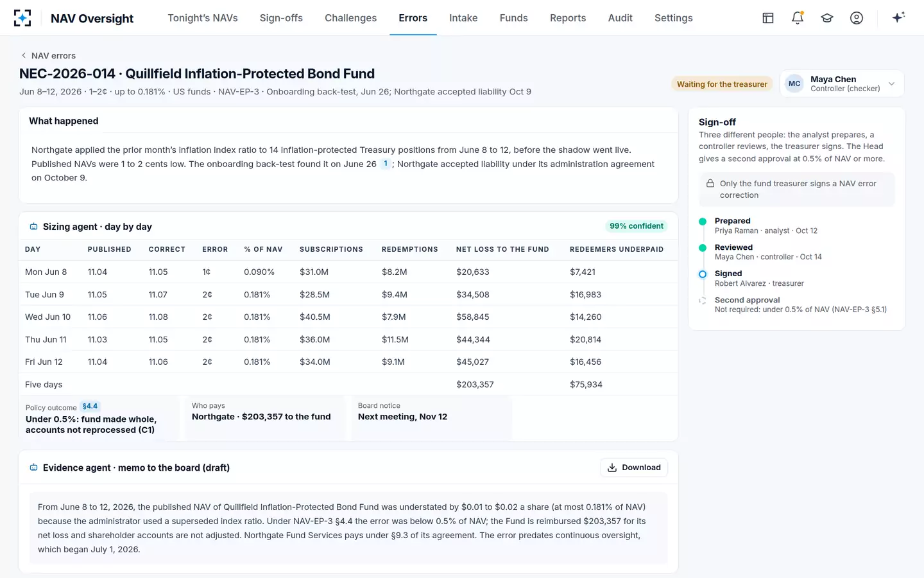Open the Sign-offs tab
Image resolution: width=924 pixels, height=578 pixels.
(281, 18)
